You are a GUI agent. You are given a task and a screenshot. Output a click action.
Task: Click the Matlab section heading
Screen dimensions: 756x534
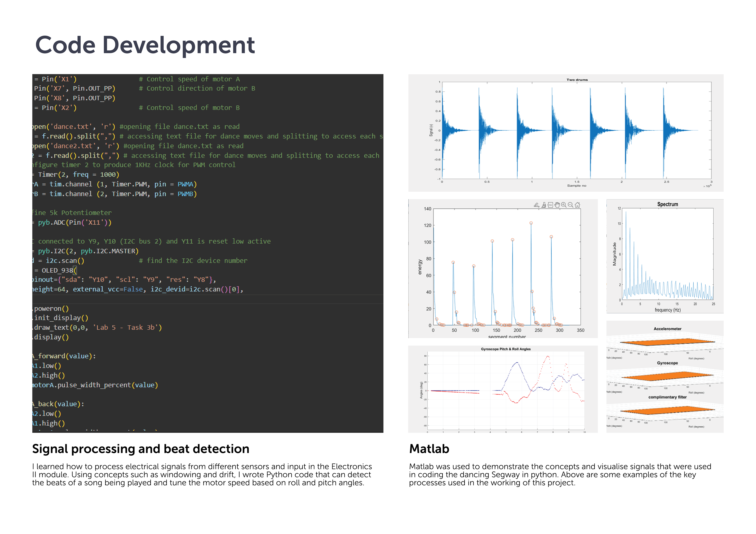[x=429, y=449]
